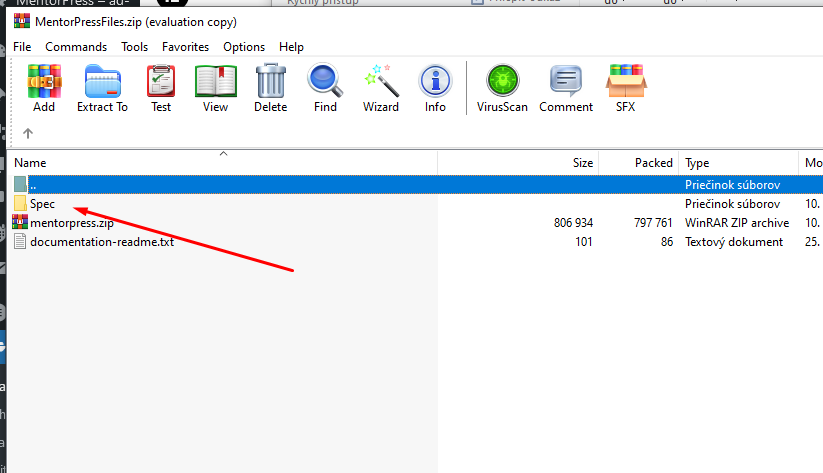Open the File menu
The width and height of the screenshot is (823, 473).
(x=22, y=47)
